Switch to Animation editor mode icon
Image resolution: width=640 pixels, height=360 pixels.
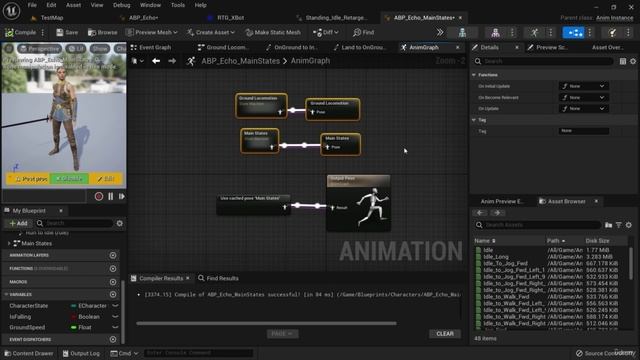[x=534, y=32]
